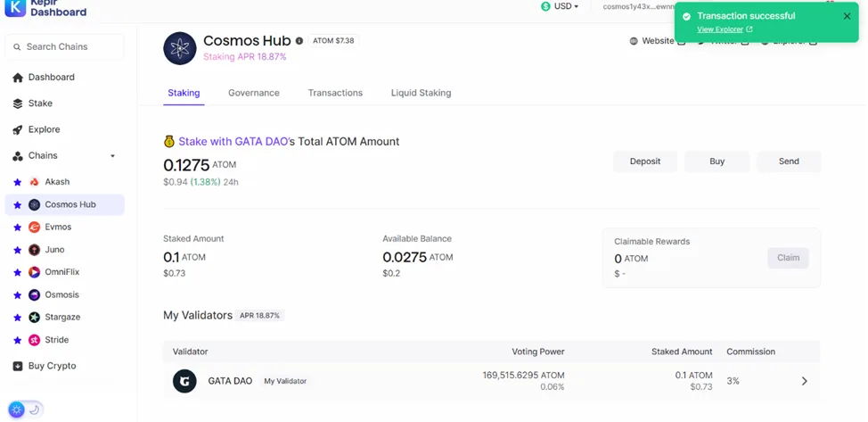Click the Buy button

pos(717,161)
